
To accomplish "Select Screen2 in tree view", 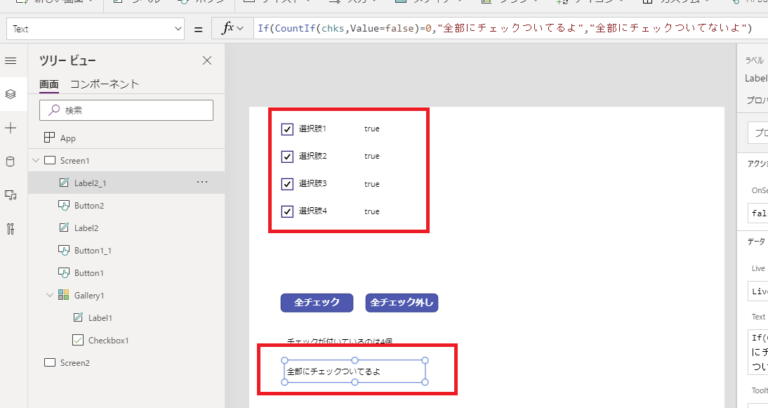I will [126, 363].
